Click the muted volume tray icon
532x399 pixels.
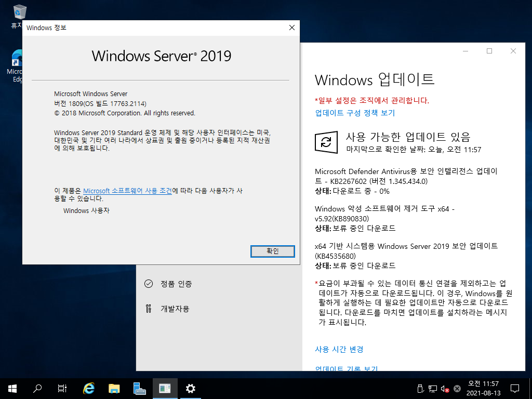[445, 389]
